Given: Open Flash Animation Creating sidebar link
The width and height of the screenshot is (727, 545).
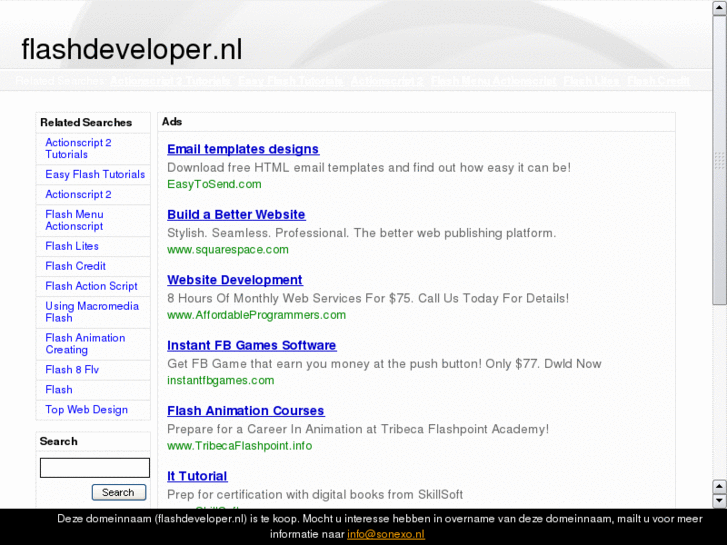Looking at the screenshot, I should 85,344.
